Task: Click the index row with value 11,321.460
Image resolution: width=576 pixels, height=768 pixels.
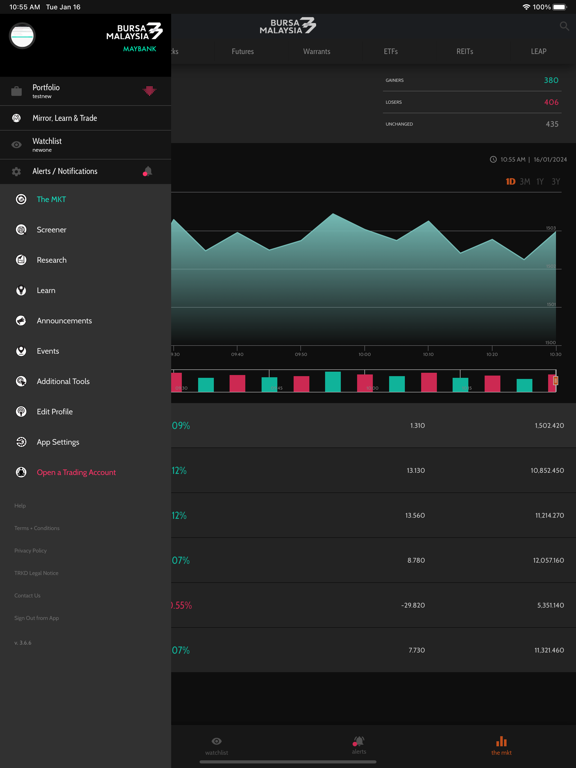Action: pyautogui.click(x=374, y=650)
